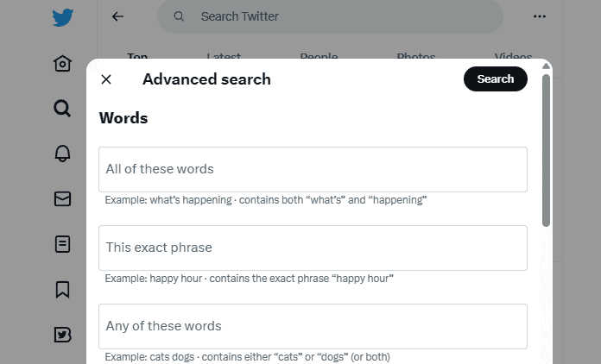Open Lists icon in sidebar
Viewport: 601px width, 364px height.
point(62,244)
